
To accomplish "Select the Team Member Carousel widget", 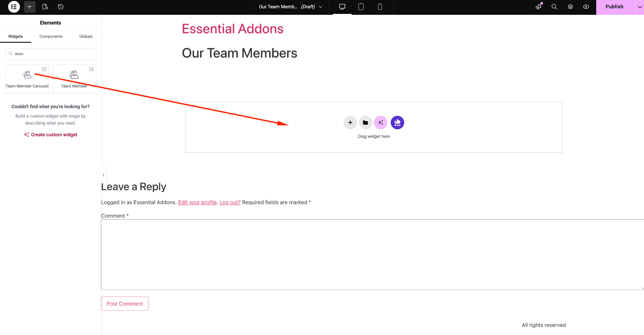I will point(27,79).
